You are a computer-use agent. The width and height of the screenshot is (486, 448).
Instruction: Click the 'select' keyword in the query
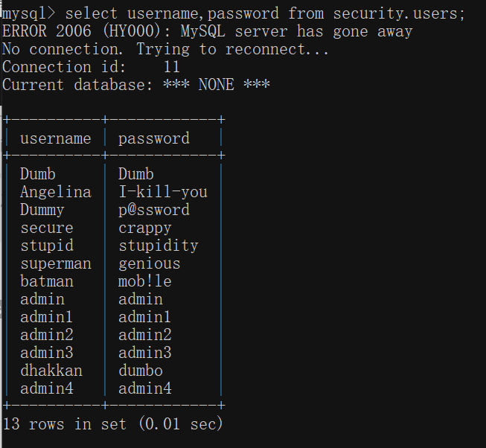click(x=91, y=13)
